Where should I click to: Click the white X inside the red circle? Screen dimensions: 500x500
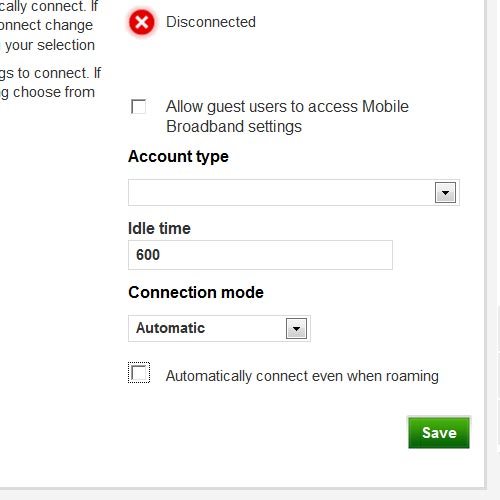[x=142, y=22]
